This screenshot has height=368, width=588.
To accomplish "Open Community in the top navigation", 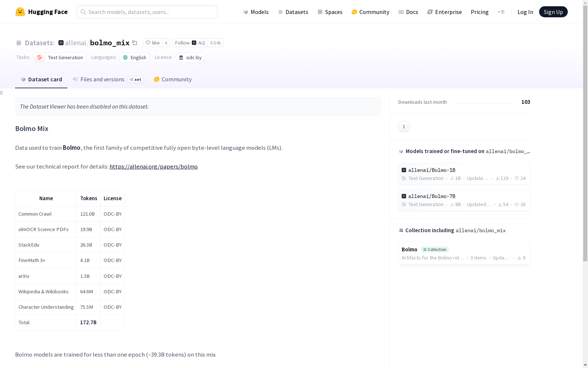I will 370,12.
